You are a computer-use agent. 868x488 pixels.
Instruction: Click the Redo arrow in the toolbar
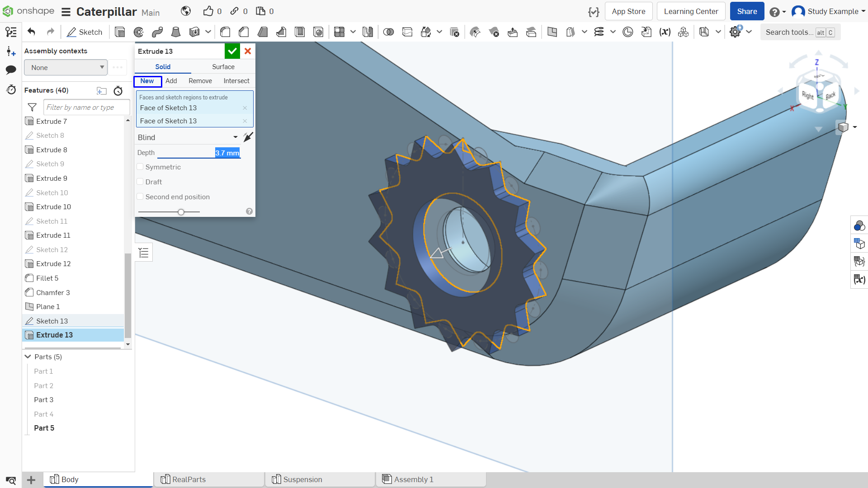coord(51,32)
